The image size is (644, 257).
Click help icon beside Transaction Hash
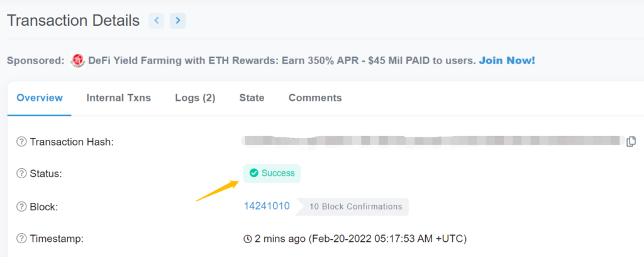point(21,142)
